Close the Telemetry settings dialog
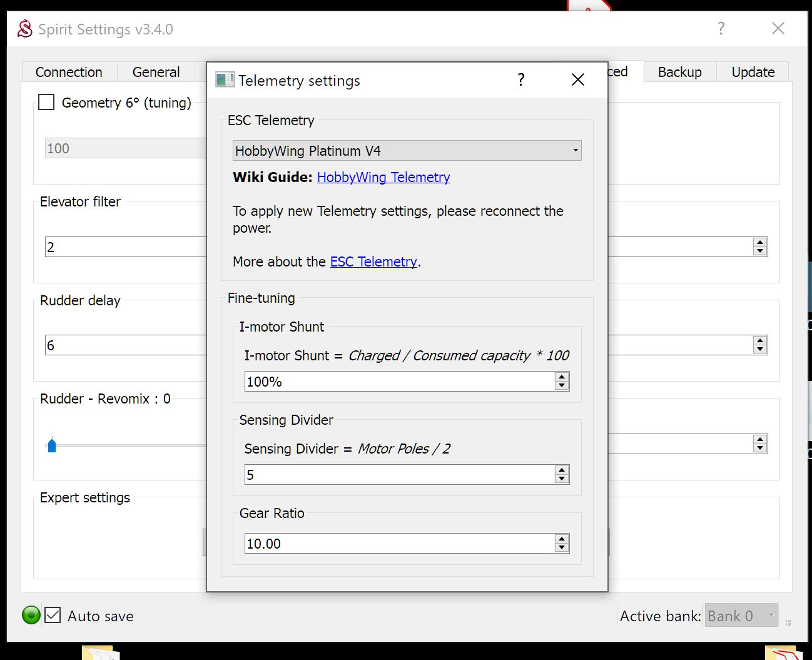 coord(577,79)
